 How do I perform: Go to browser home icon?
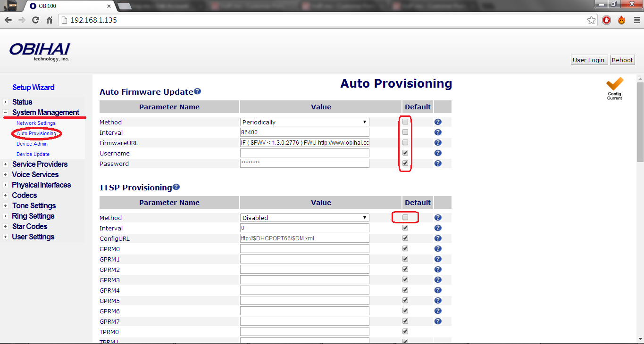point(49,20)
